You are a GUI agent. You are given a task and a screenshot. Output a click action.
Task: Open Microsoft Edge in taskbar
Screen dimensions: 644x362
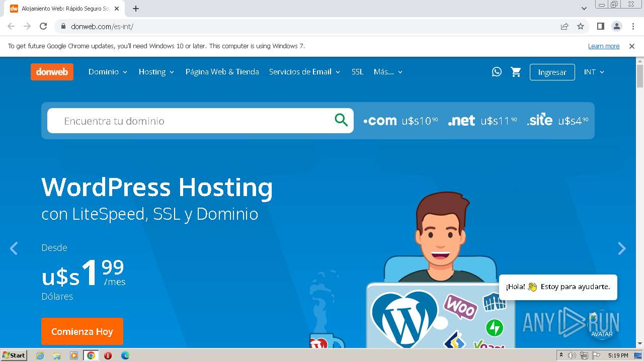click(125, 355)
